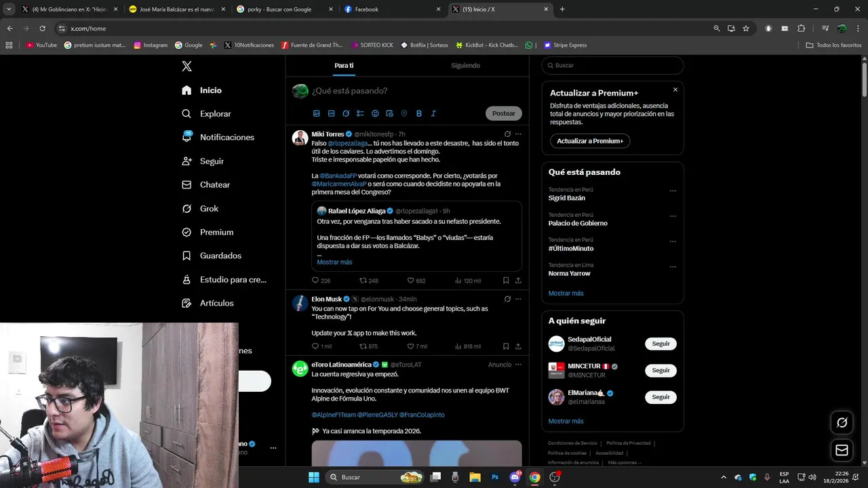This screenshot has height=488, width=868.
Task: Add a GIF to the post
Action: pos(331,113)
